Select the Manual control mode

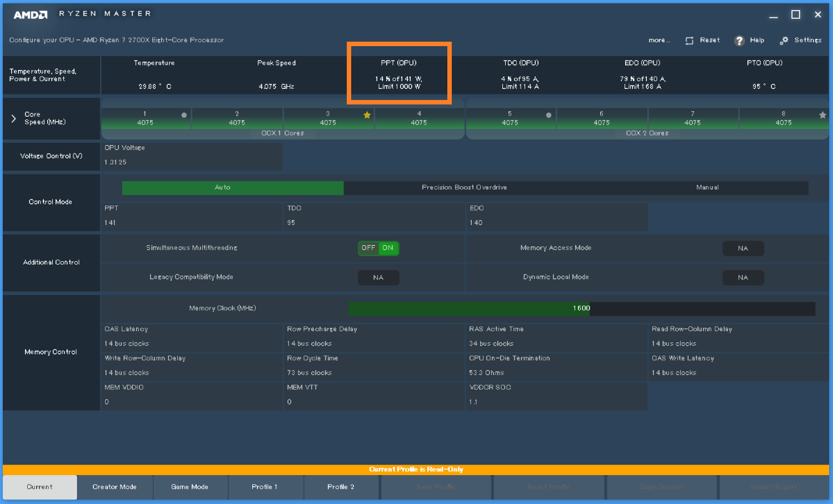(707, 188)
